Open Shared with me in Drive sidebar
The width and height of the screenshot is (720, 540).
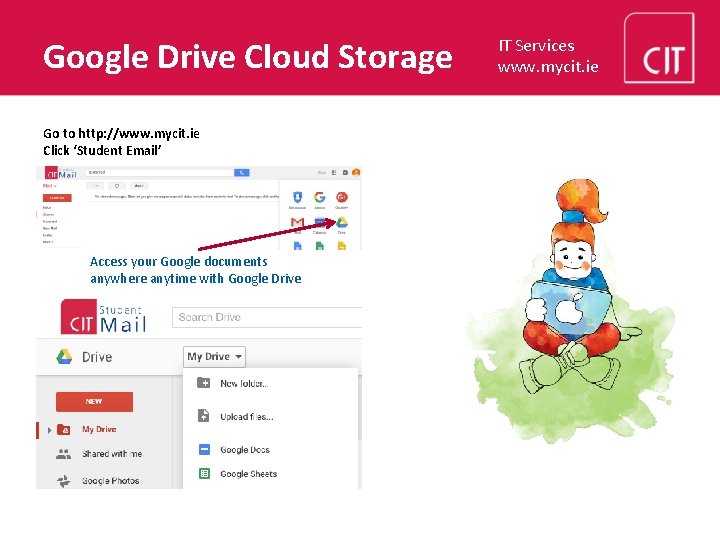click(112, 454)
